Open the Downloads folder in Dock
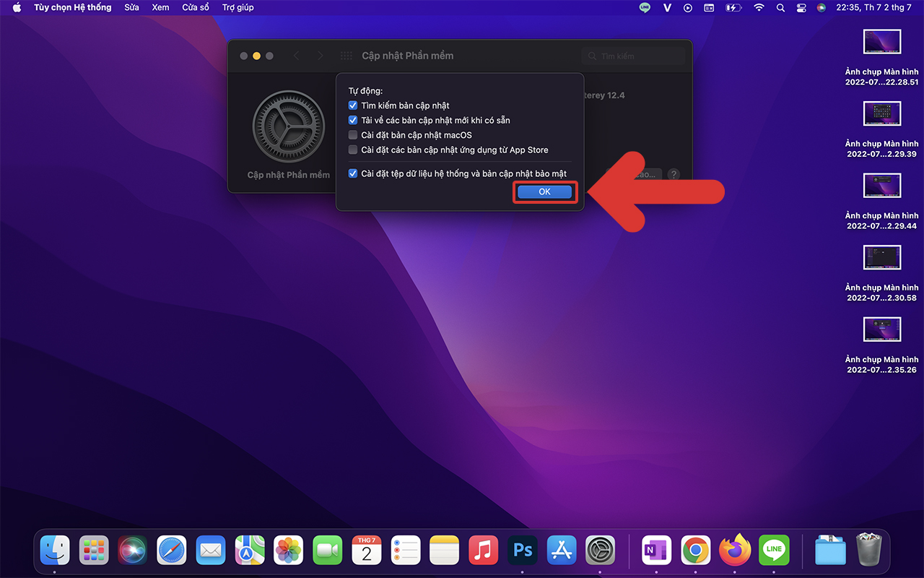The image size is (924, 578). tap(830, 550)
